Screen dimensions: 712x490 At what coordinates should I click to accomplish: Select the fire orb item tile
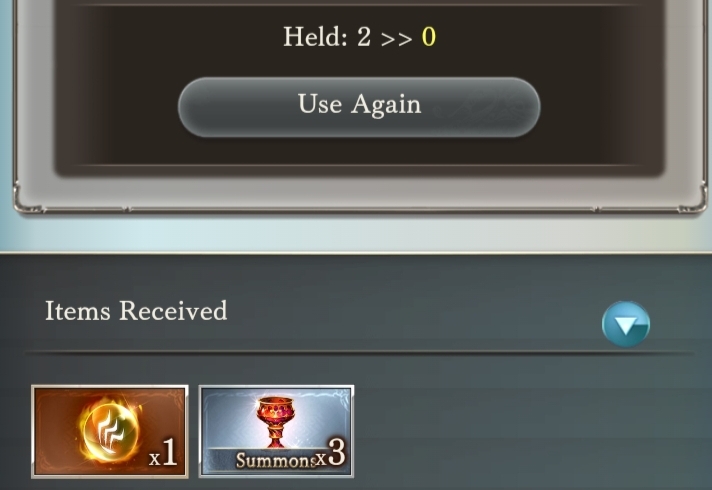coord(110,431)
